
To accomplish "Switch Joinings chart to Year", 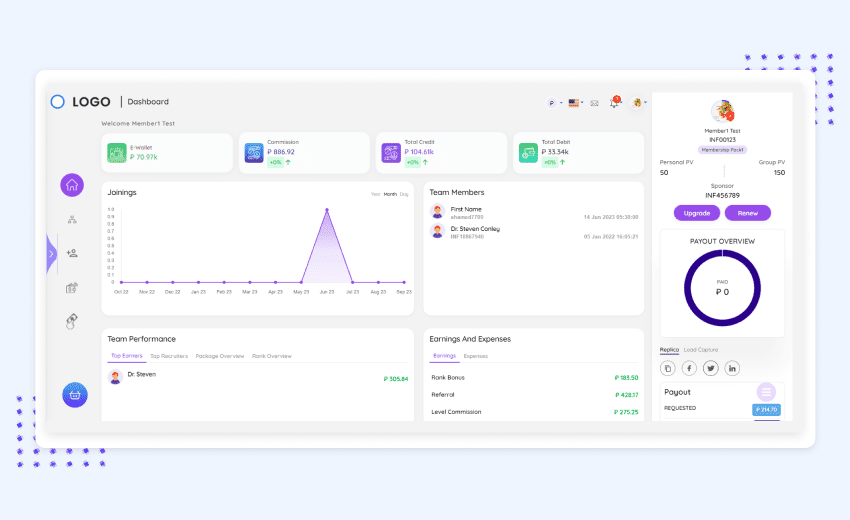I will click(375, 194).
